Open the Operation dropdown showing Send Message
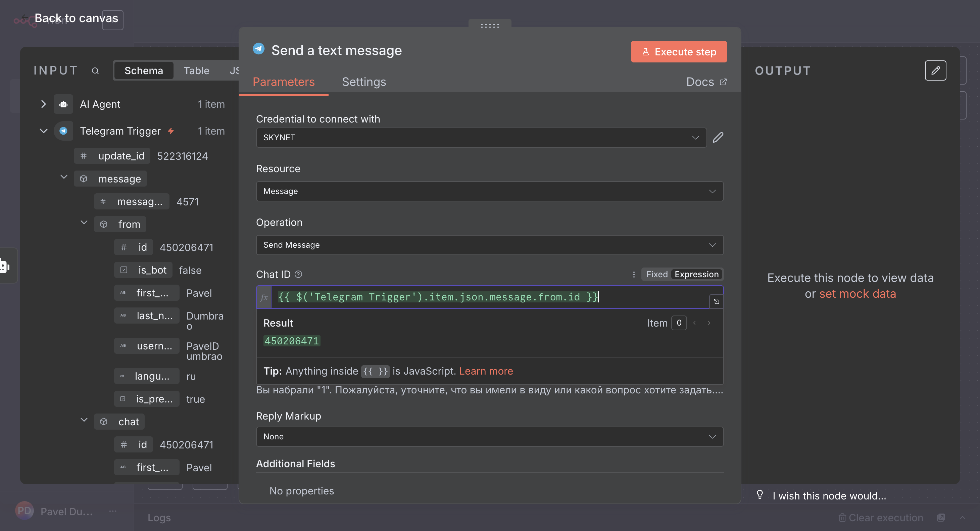 [489, 245]
